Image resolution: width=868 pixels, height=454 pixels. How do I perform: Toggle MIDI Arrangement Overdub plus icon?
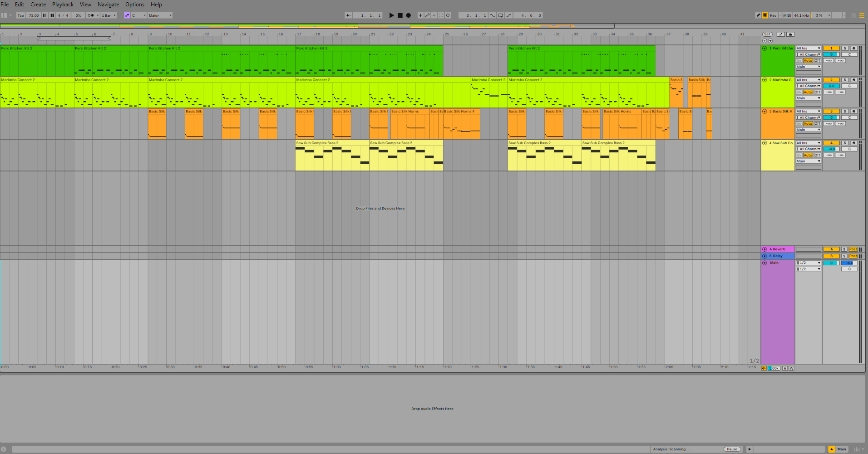point(420,15)
